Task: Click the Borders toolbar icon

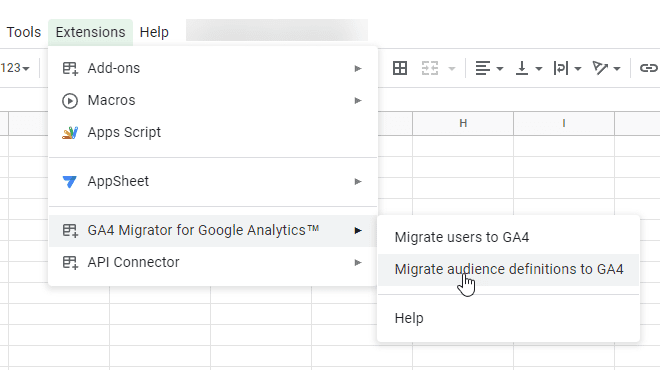Action: (400, 68)
